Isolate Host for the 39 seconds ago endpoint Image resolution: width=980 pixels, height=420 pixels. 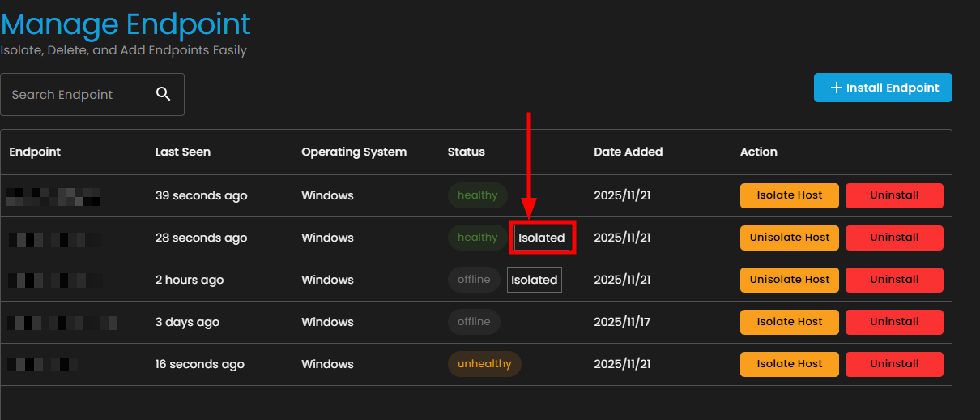(789, 195)
